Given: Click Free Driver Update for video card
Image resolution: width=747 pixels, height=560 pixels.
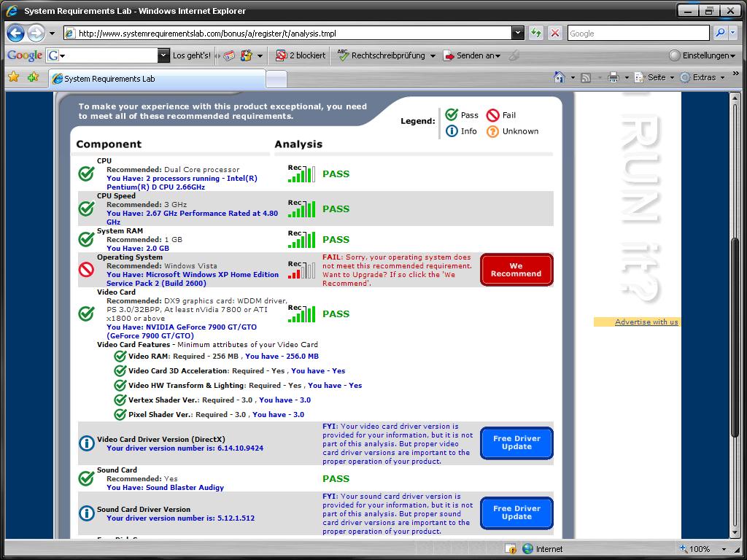Looking at the screenshot, I should tap(516, 443).
